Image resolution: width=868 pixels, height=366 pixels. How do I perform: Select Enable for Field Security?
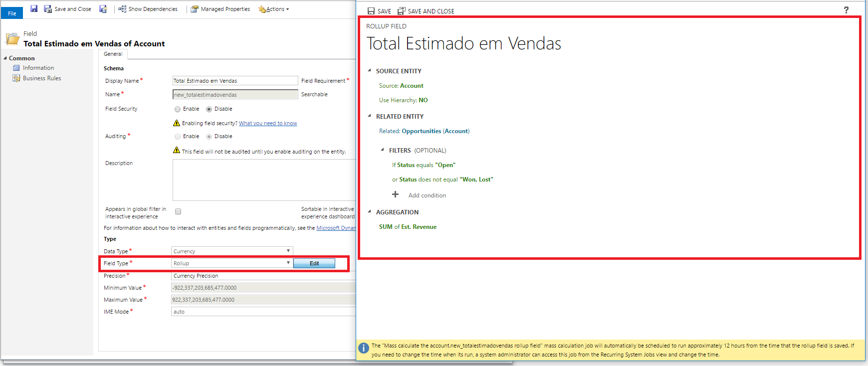178,109
